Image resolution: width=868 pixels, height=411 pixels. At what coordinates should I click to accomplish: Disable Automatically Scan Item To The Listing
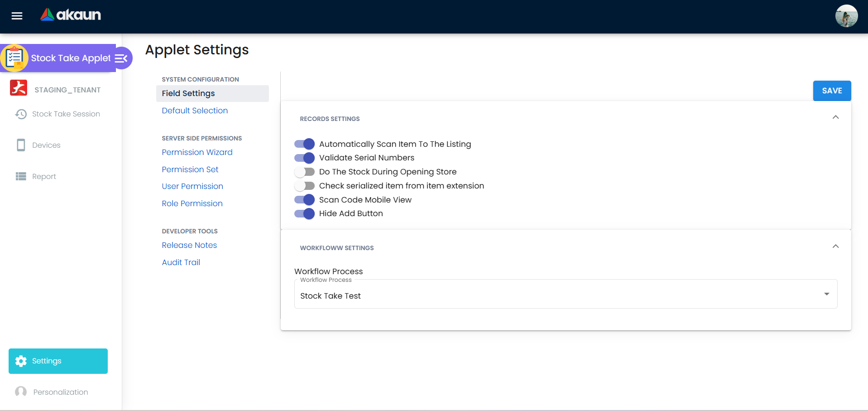pyautogui.click(x=304, y=144)
